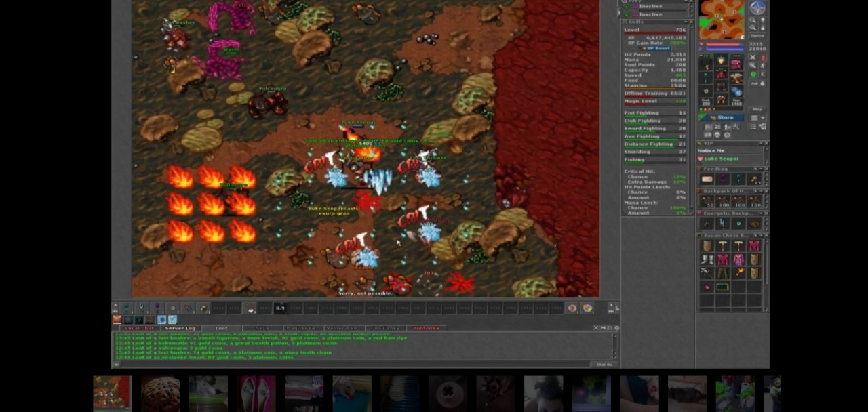868x412 pixels.
Task: Click the equipped boots slot
Action: click(722, 99)
